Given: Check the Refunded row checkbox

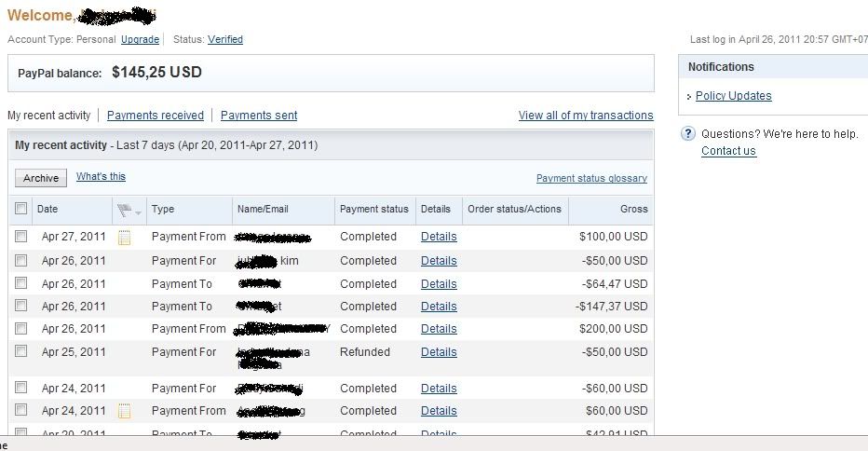Looking at the screenshot, I should coord(21,350).
